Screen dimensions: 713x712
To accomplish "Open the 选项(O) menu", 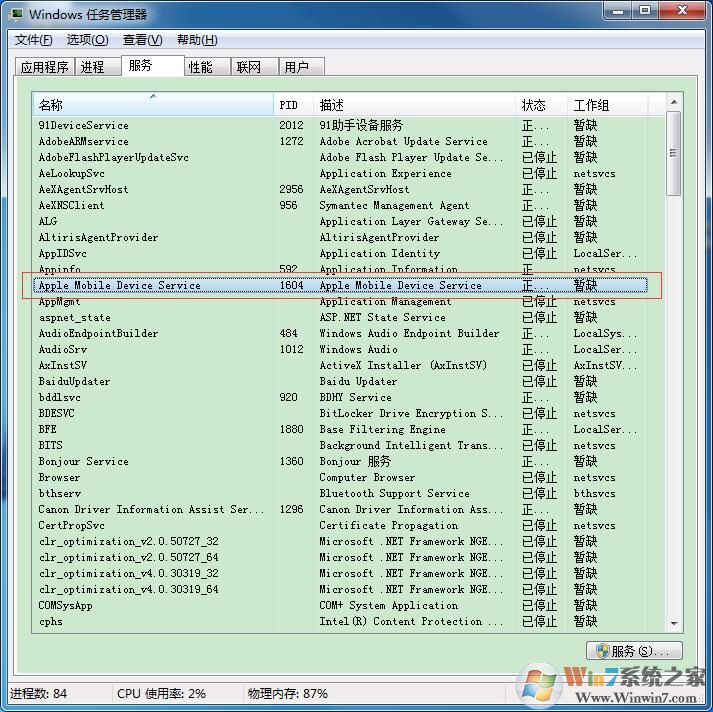I will click(x=87, y=40).
